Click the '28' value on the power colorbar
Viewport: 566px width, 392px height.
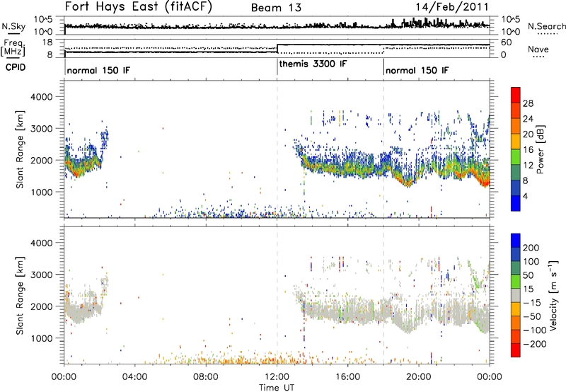coord(528,103)
